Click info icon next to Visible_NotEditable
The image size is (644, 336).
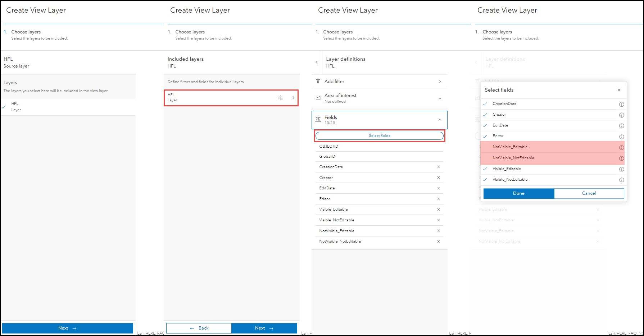[621, 180]
